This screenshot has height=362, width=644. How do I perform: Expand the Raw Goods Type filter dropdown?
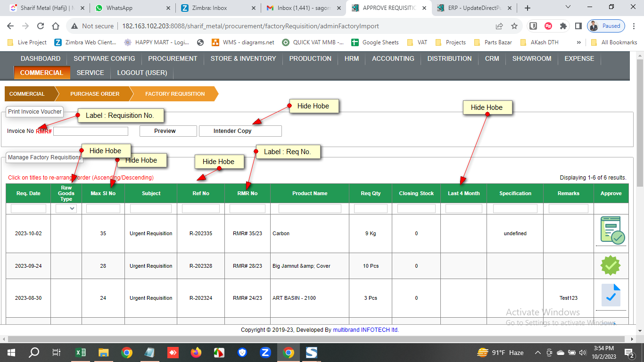tap(66, 208)
